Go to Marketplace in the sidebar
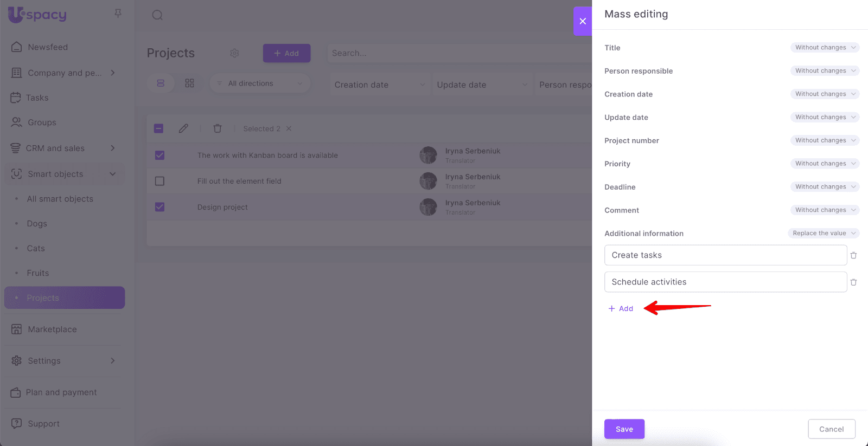Viewport: 868px width, 446px height. tap(52, 329)
